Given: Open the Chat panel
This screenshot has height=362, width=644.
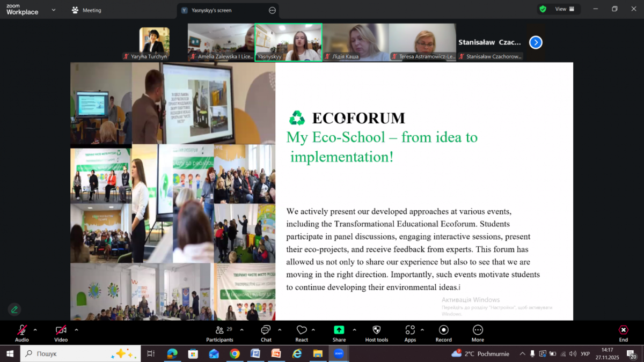Looking at the screenshot, I should (x=266, y=333).
